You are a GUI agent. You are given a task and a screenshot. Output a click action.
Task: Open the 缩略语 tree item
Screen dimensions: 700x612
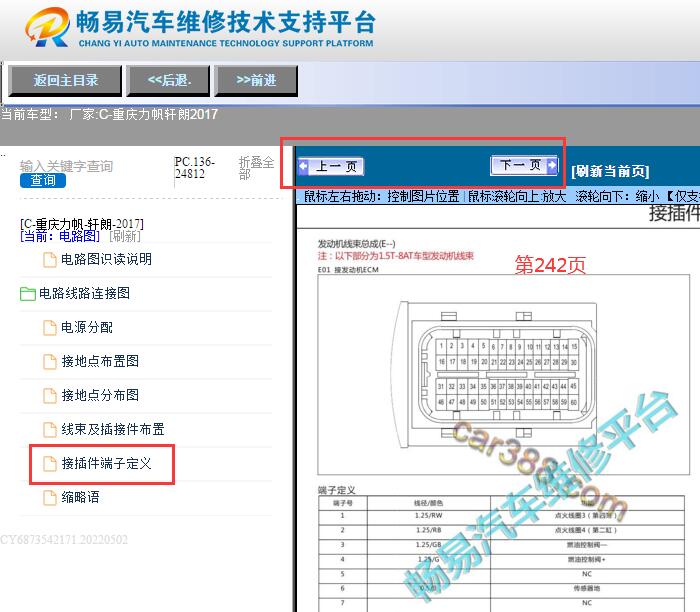coord(80,497)
